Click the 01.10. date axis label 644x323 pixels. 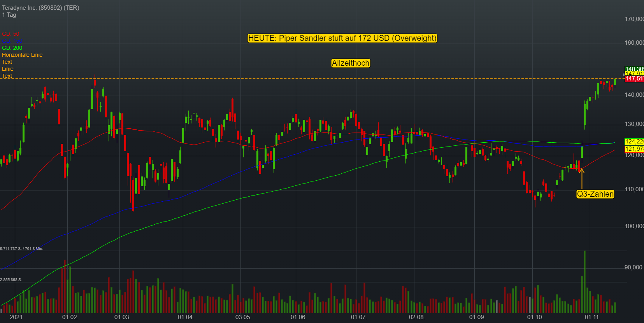coord(535,317)
